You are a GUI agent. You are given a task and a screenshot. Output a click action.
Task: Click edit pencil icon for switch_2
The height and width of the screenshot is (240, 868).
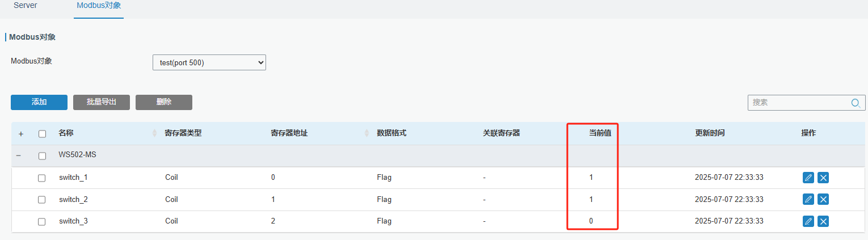(808, 200)
